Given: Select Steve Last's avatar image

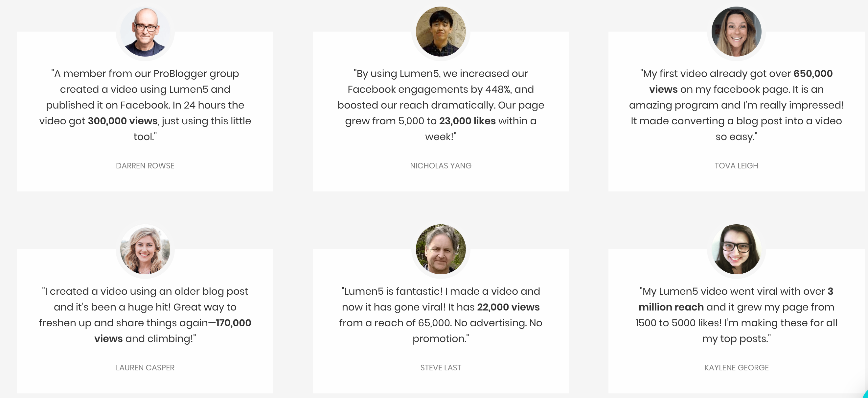Looking at the screenshot, I should tap(441, 250).
